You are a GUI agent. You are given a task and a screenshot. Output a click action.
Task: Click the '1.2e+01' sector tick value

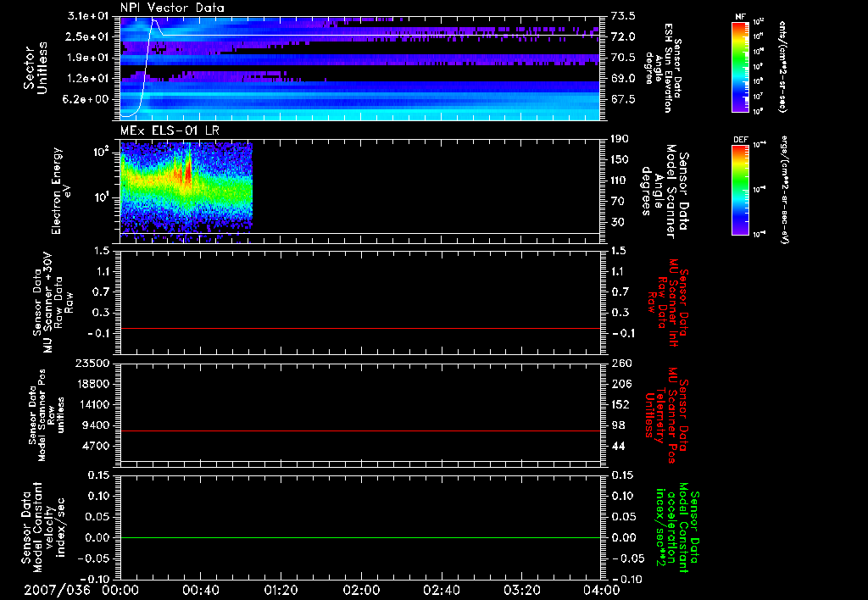pos(88,79)
